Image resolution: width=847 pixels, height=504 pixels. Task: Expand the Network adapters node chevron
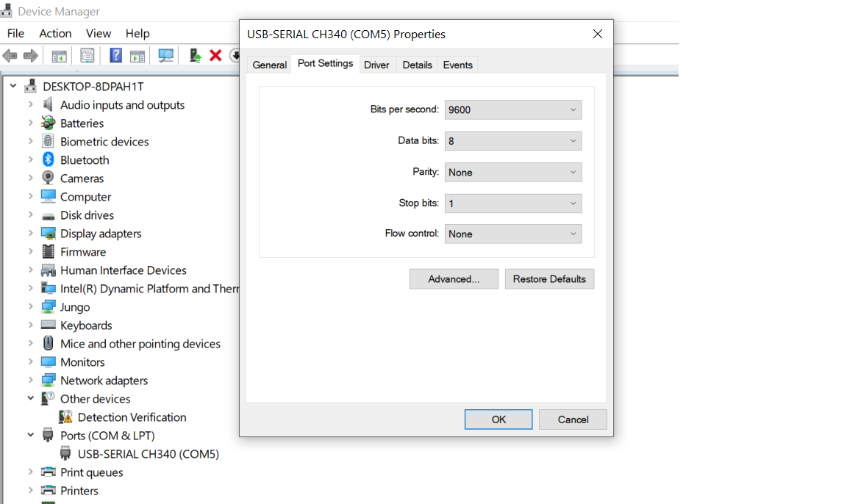point(31,380)
